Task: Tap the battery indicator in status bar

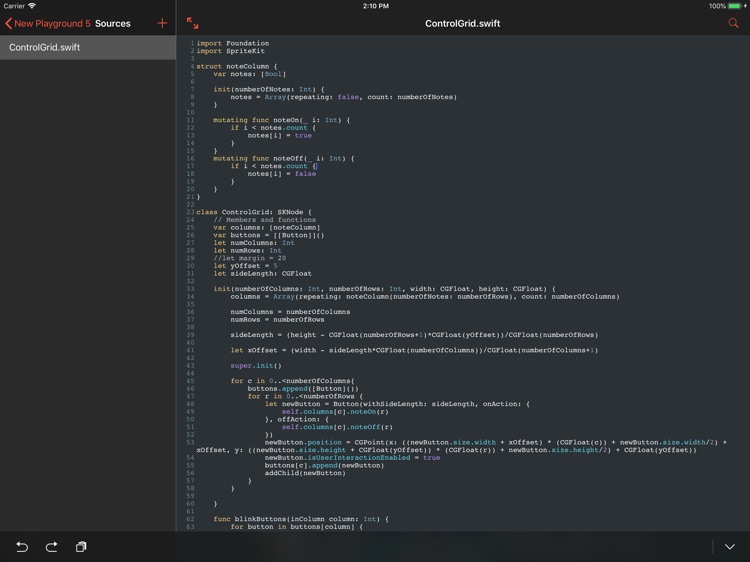Action: pyautogui.click(x=737, y=6)
